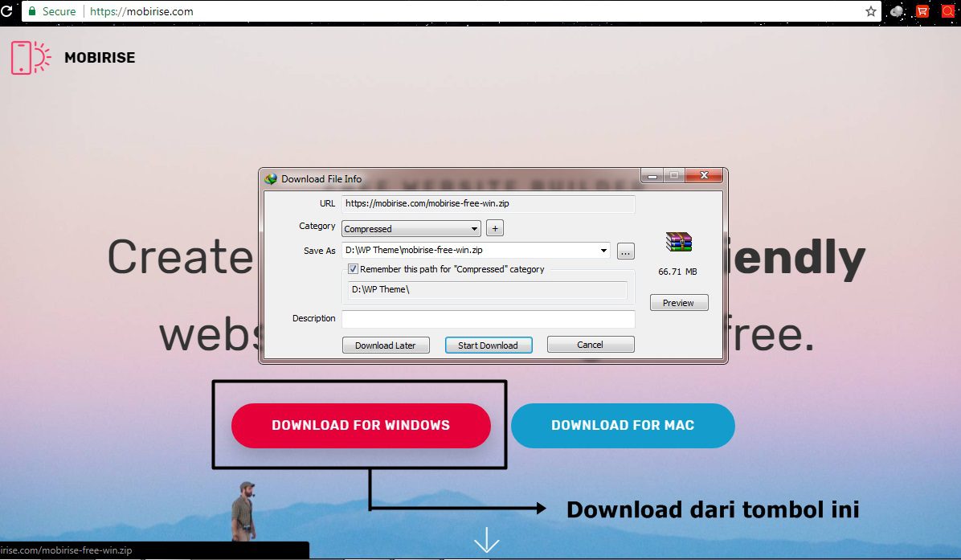Open the Mobirise phone logo icon
The height and width of the screenshot is (560, 961).
click(31, 58)
